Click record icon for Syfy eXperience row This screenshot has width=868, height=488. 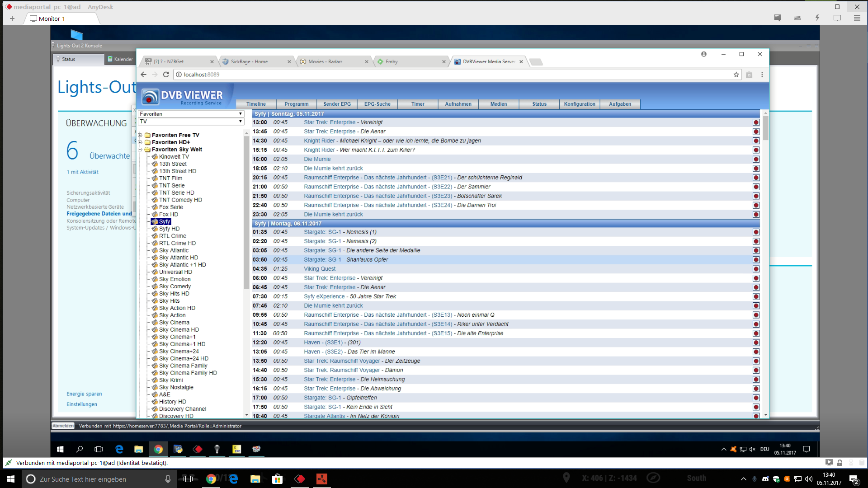pyautogui.click(x=755, y=296)
